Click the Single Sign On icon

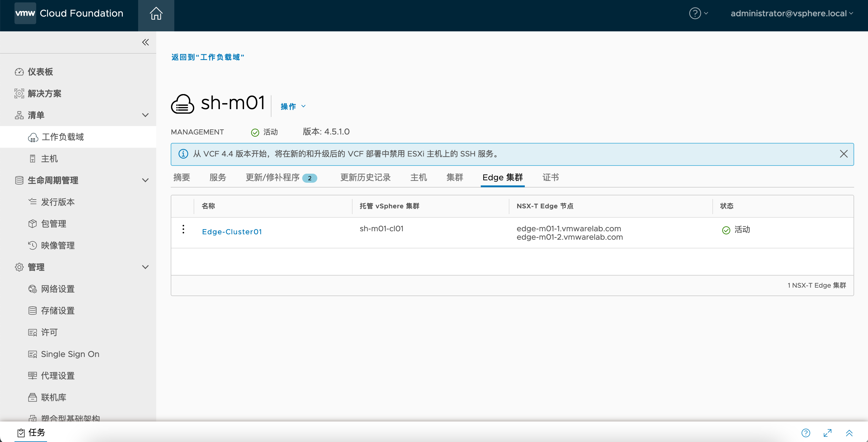pos(33,354)
